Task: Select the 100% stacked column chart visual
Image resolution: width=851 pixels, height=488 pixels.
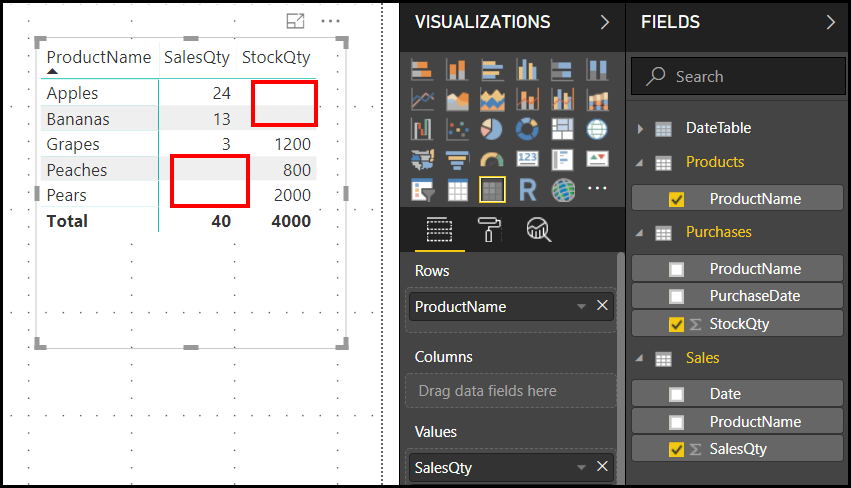Action: pos(597,70)
